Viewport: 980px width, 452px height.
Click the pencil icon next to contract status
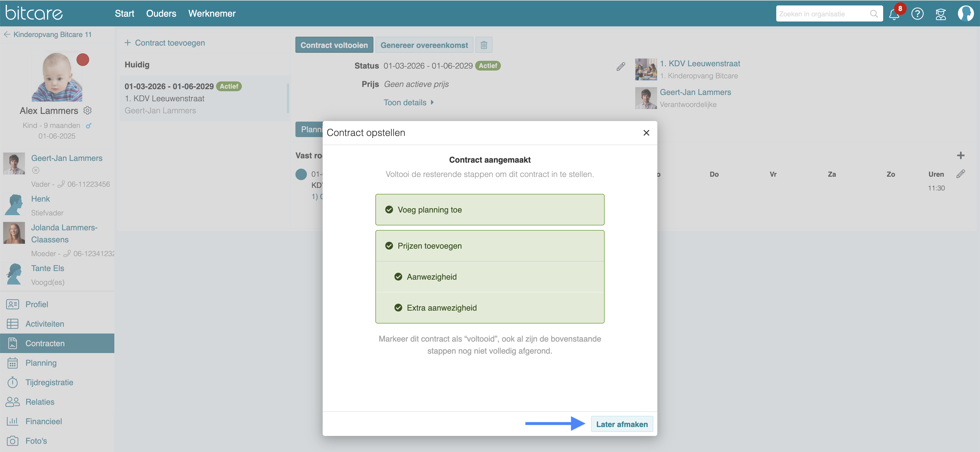(x=620, y=67)
